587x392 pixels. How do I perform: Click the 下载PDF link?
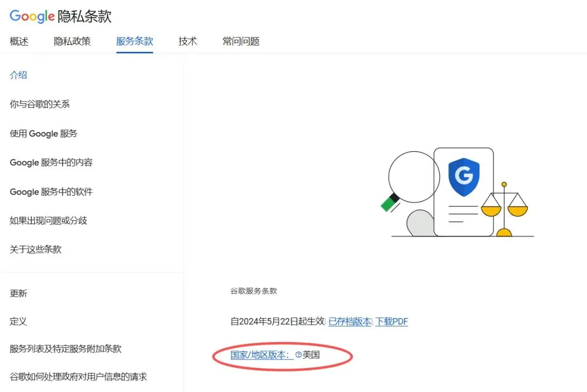(391, 322)
